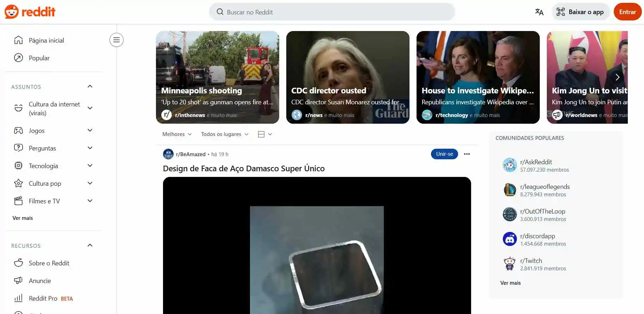Click the r/BeAmazed community avatar
Screen dimensions: 644x314
point(168,154)
